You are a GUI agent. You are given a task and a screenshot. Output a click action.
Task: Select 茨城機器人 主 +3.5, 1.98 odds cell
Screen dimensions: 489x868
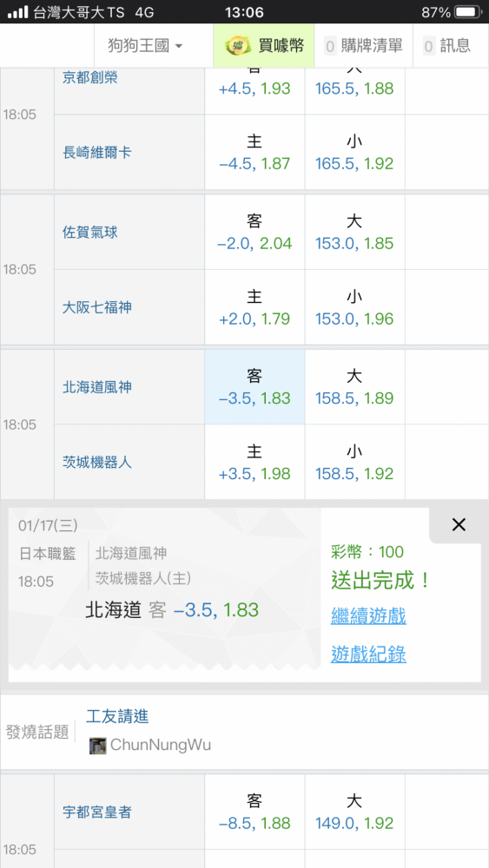point(254,463)
